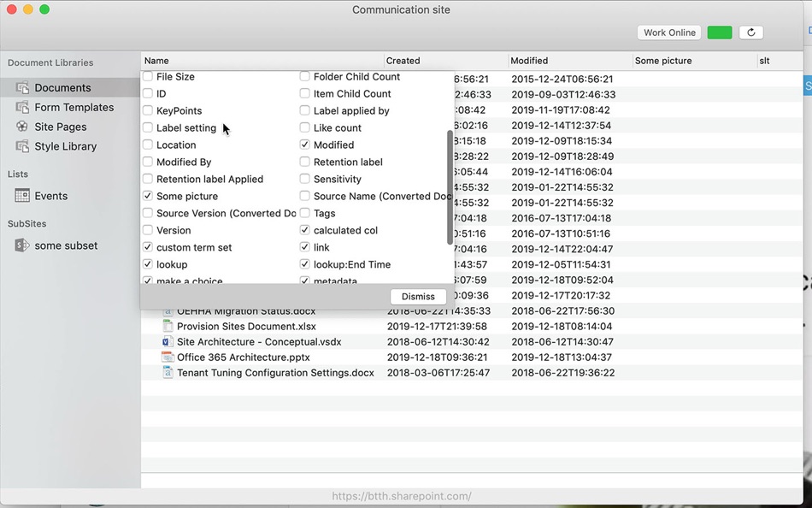Enable the ID column checkbox

(x=148, y=93)
